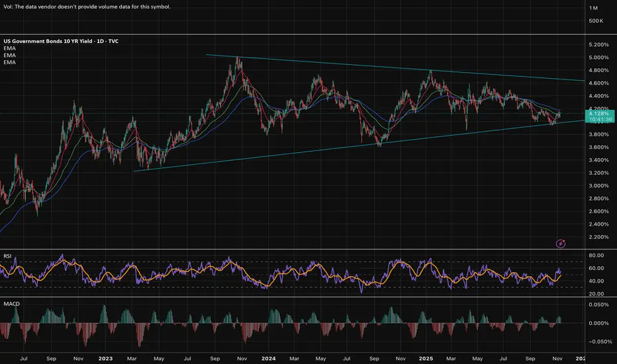This screenshot has height=364, width=617.
Task: Click the 4.128% current yield price tag
Action: point(600,114)
